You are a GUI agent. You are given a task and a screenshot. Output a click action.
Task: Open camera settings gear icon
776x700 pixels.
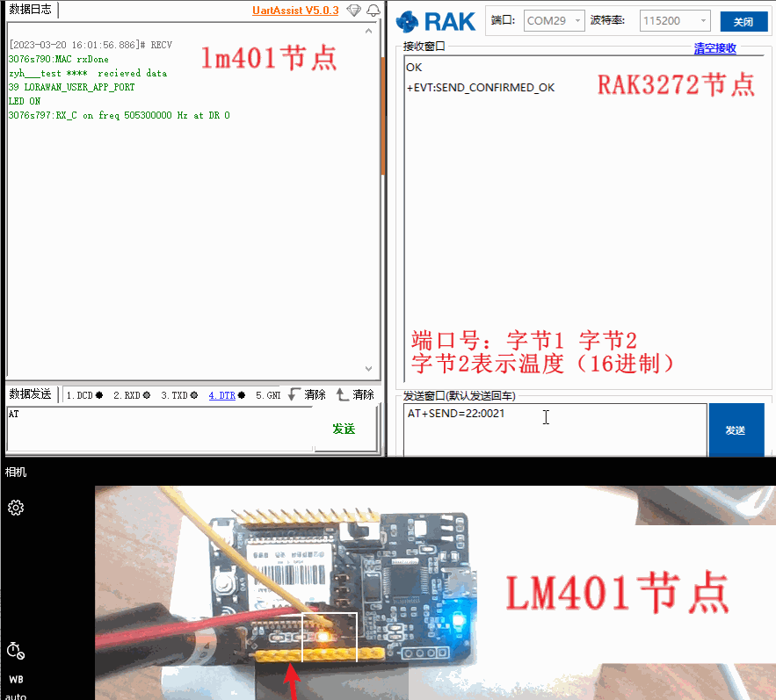tap(16, 508)
